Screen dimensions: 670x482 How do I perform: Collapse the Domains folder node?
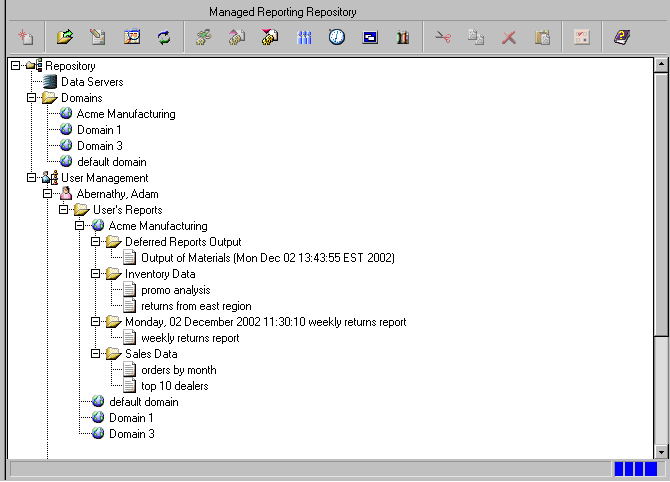coord(32,98)
